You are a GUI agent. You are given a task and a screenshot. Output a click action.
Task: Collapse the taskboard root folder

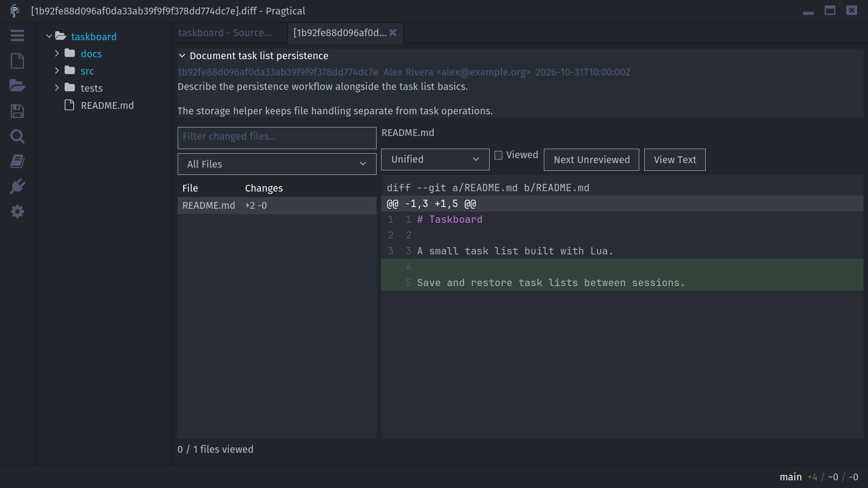49,36
